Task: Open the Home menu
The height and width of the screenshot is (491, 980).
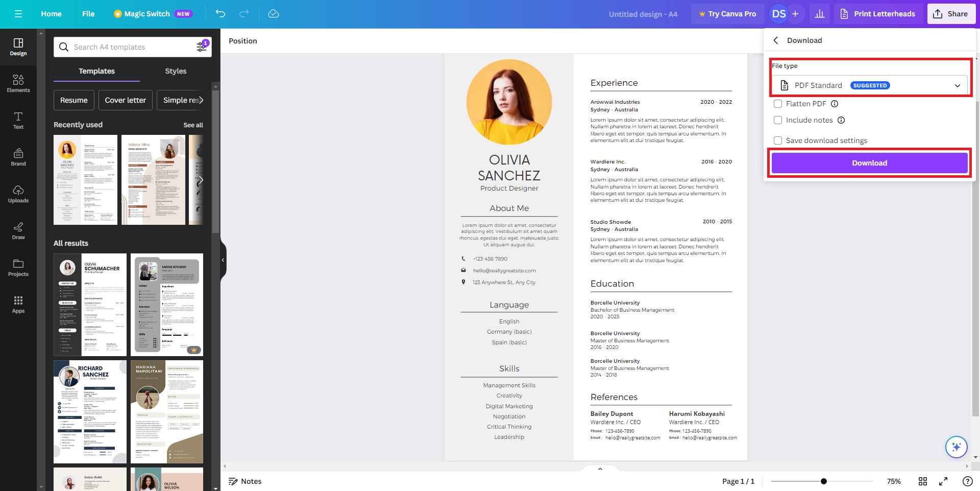Action: [51, 14]
